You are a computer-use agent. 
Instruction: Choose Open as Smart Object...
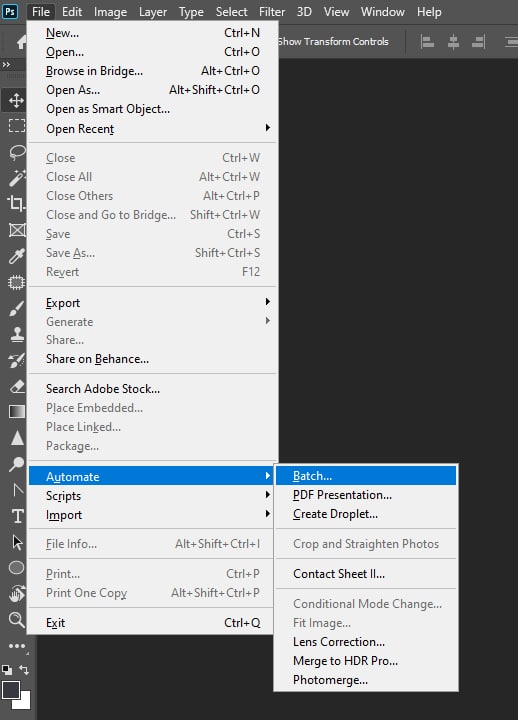pyautogui.click(x=153, y=109)
